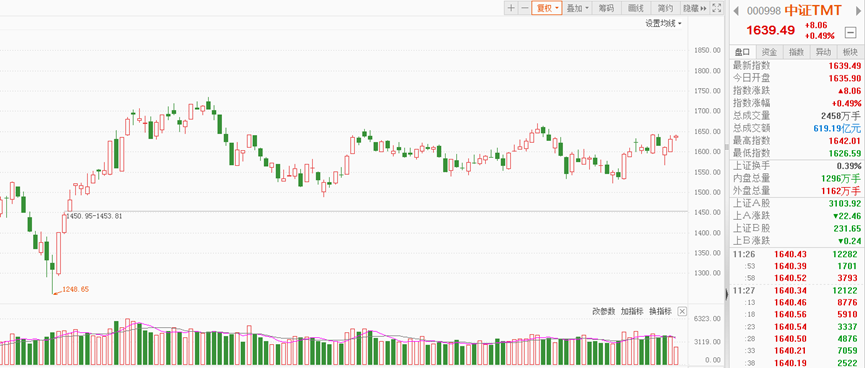Click the 6323.00 volume axis label
The height and width of the screenshot is (368, 865).
coord(708,319)
